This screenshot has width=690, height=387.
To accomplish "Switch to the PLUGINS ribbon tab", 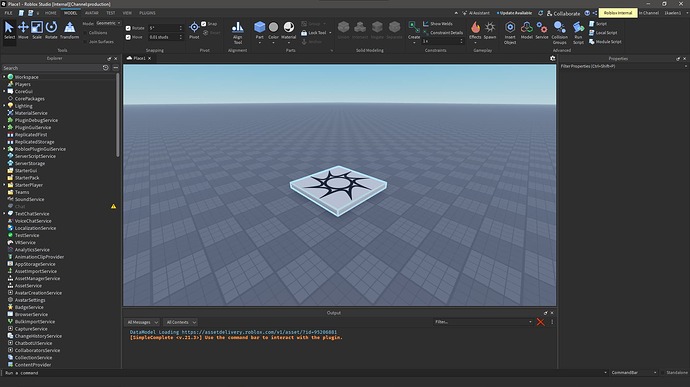I will coord(147,13).
